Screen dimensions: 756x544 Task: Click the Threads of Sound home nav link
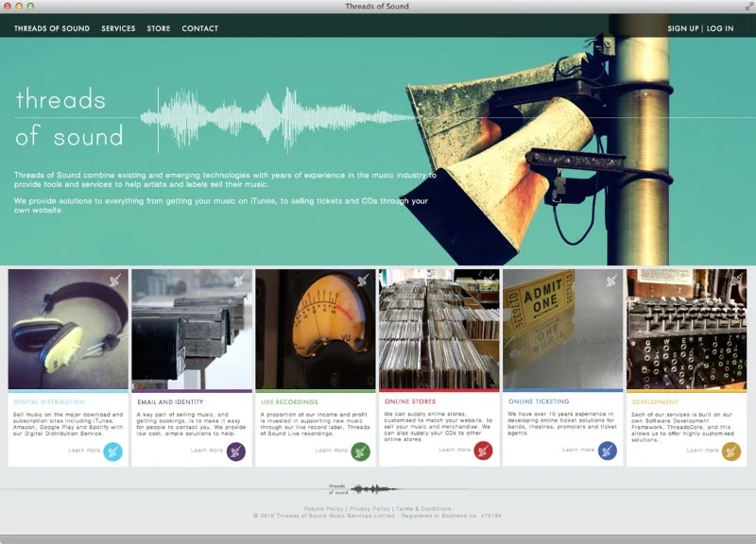pos(52,28)
